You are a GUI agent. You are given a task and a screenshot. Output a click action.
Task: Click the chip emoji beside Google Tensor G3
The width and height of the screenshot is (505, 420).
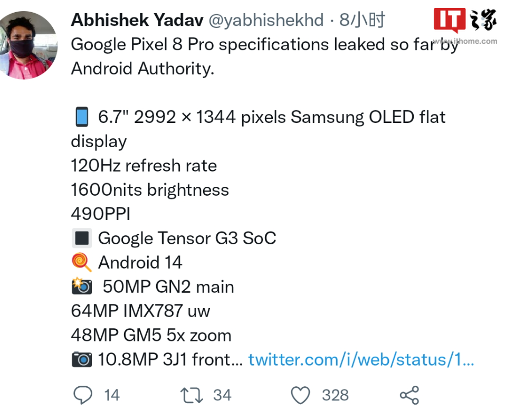click(82, 238)
